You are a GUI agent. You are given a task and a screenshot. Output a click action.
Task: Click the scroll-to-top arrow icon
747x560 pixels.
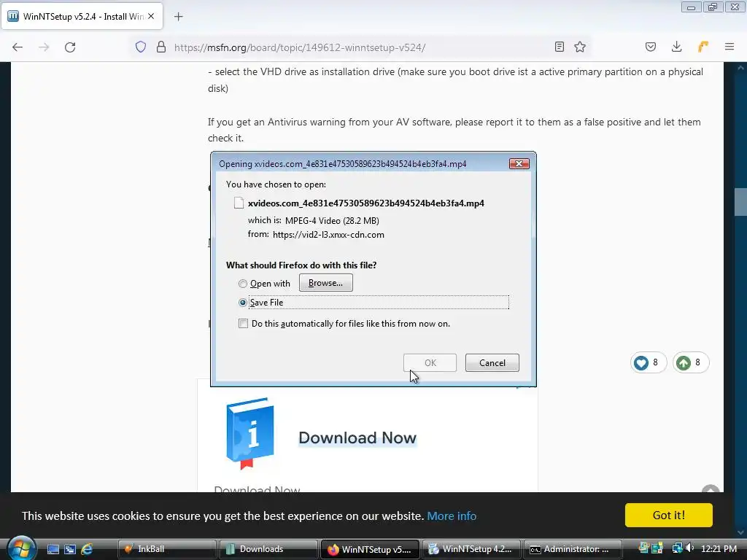point(711,489)
